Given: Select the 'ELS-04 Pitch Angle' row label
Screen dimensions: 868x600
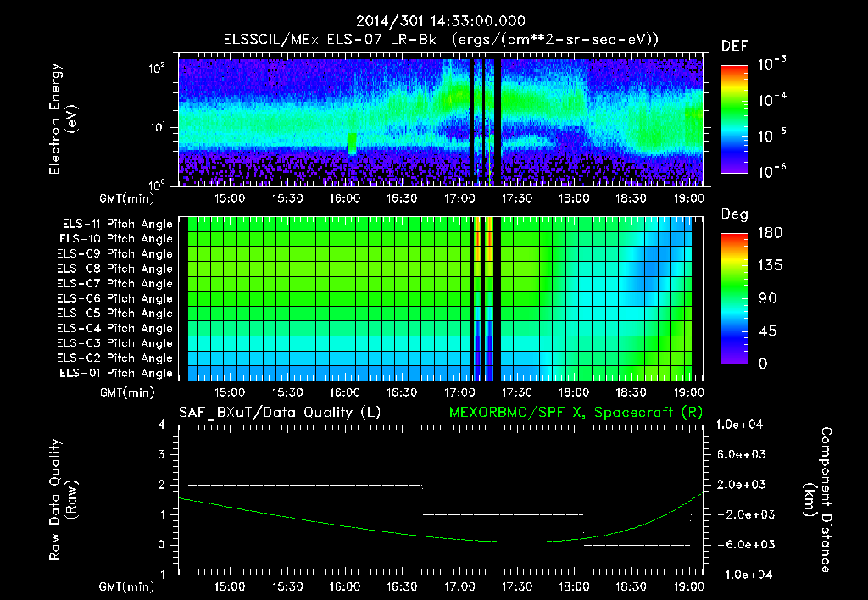Looking at the screenshot, I should click(114, 328).
